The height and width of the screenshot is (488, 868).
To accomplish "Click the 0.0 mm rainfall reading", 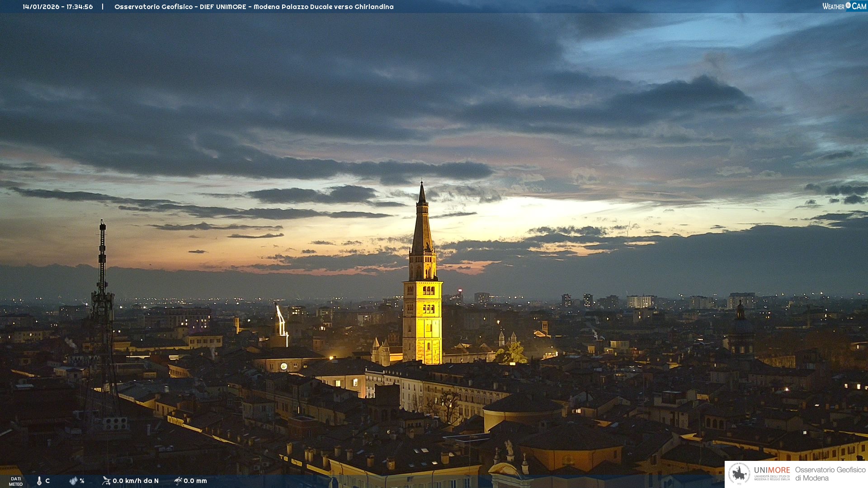I will click(x=195, y=481).
